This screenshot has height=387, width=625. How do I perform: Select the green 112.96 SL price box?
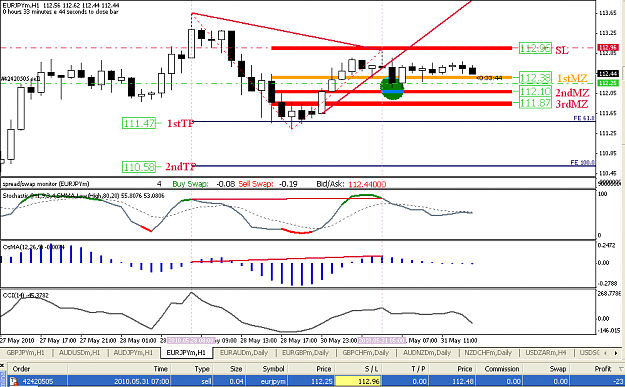click(535, 49)
